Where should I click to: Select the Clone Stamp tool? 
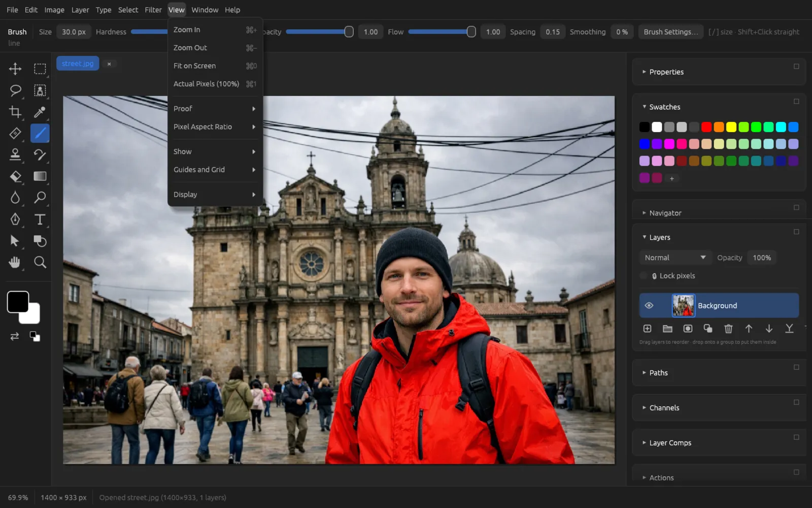[15, 154]
